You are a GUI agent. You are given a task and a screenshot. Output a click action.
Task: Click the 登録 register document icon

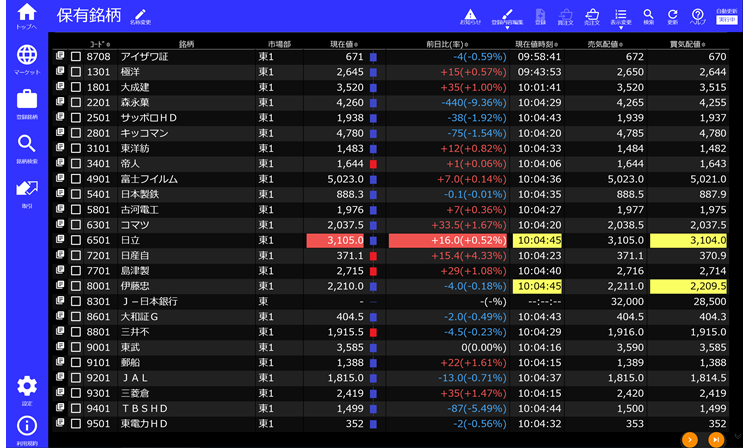(540, 17)
